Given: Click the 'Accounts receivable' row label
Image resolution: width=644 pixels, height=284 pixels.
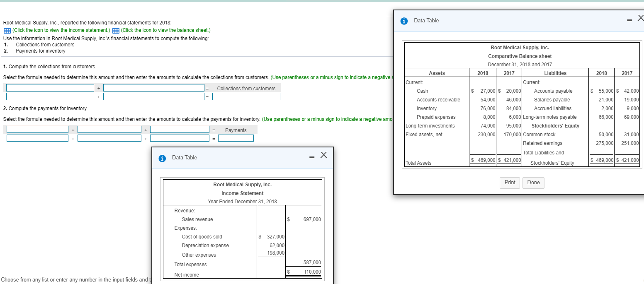Looking at the screenshot, I should (x=438, y=100).
